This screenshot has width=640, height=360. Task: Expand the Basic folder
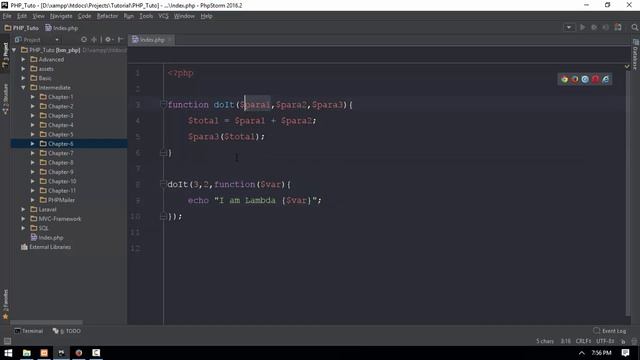pos(23,78)
